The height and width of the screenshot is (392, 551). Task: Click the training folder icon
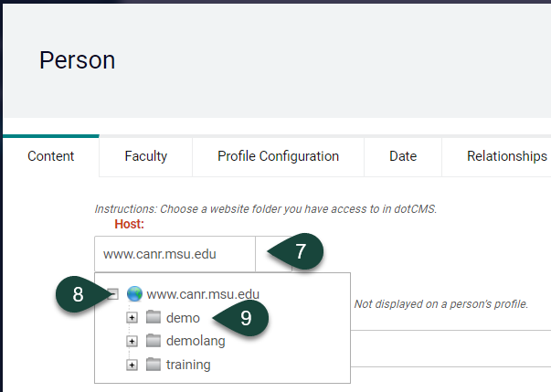[154, 365]
